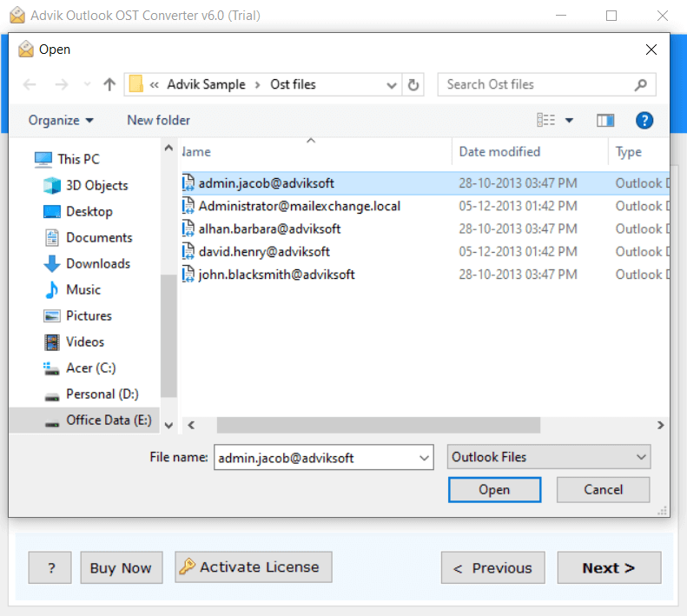
Task: Click the search magnifier icon
Action: pyautogui.click(x=641, y=84)
